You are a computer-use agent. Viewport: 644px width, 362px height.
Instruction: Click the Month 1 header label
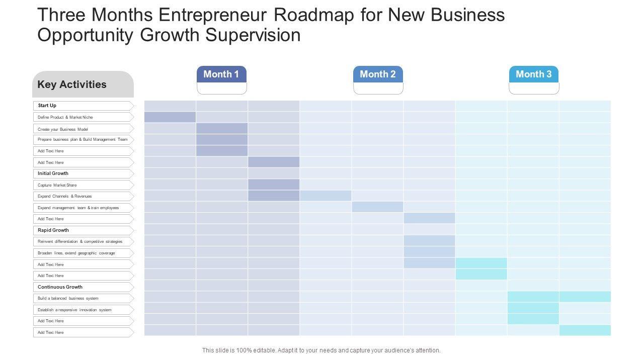(x=221, y=74)
